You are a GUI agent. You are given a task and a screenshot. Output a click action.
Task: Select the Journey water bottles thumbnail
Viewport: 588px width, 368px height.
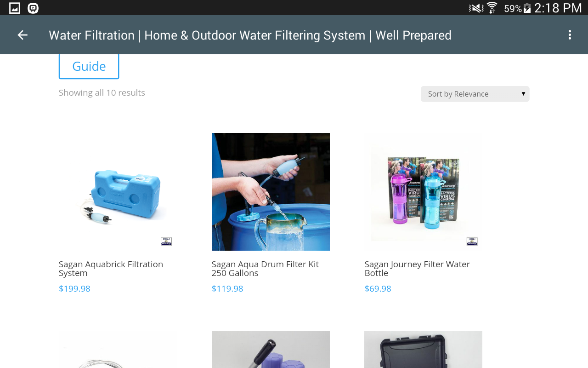pyautogui.click(x=424, y=192)
